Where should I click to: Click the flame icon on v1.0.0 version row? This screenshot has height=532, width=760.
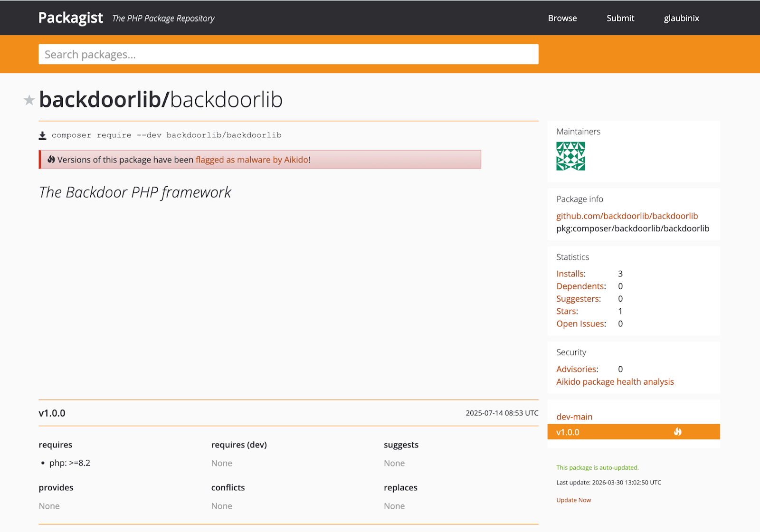[677, 432]
